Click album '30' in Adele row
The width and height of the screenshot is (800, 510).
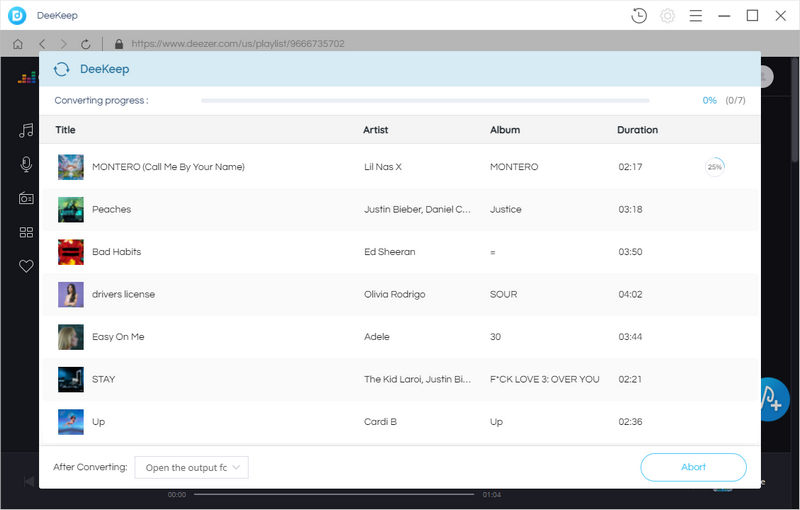[x=495, y=337]
